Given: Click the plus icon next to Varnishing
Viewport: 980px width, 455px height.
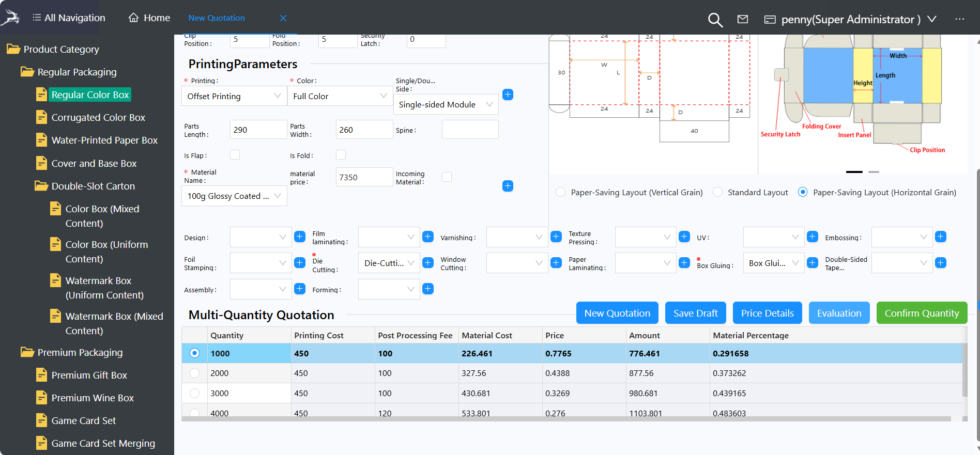Looking at the screenshot, I should pos(556,237).
